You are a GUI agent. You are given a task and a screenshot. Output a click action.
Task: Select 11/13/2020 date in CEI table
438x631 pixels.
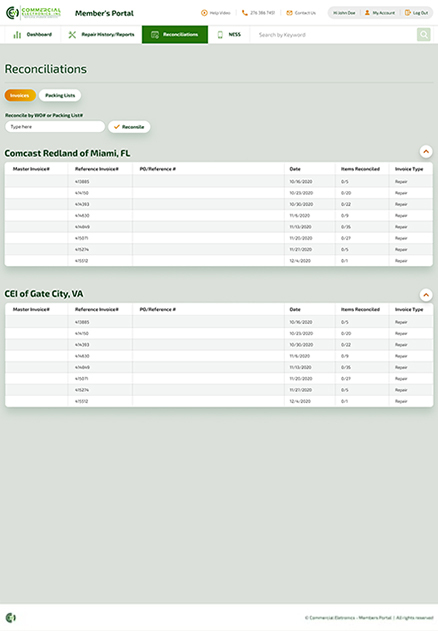pos(300,367)
